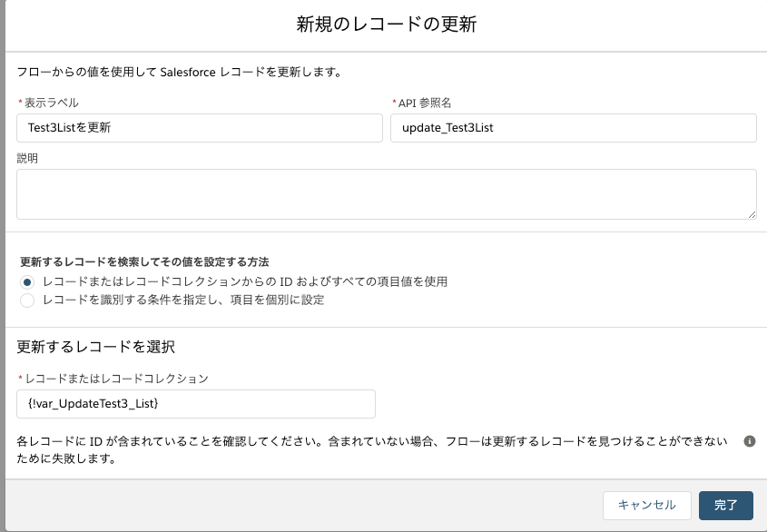Click the 完了 button
The image size is (767, 532).
[726, 506]
